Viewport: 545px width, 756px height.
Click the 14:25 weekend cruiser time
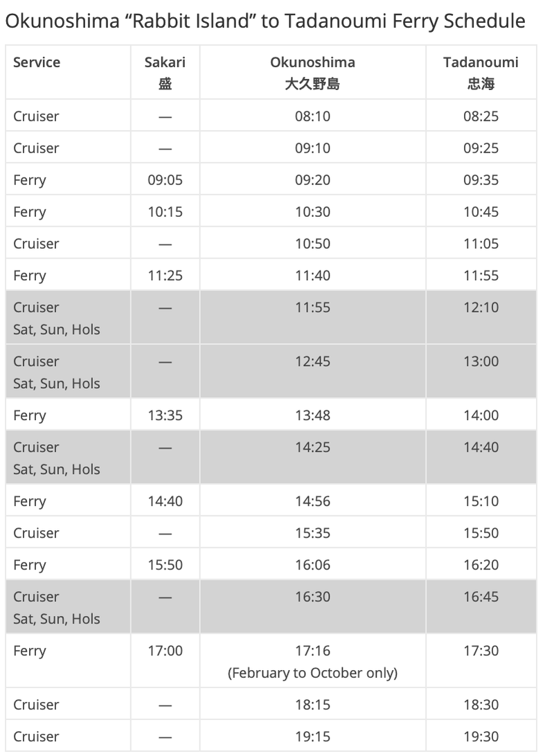(x=313, y=447)
